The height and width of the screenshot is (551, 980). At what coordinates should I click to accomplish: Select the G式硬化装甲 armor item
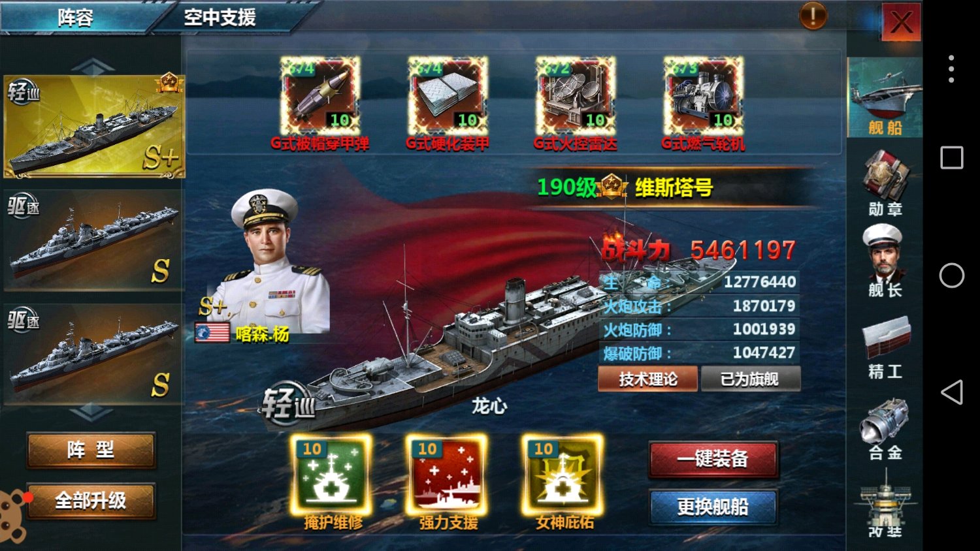[x=448, y=96]
